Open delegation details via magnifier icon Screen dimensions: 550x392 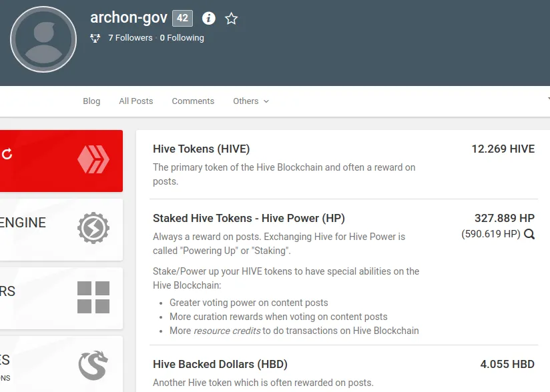coord(529,234)
